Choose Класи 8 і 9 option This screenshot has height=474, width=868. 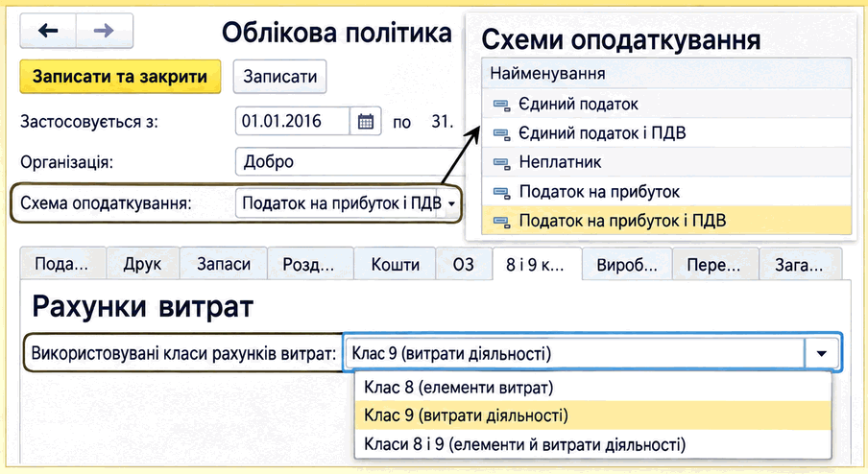point(592,444)
